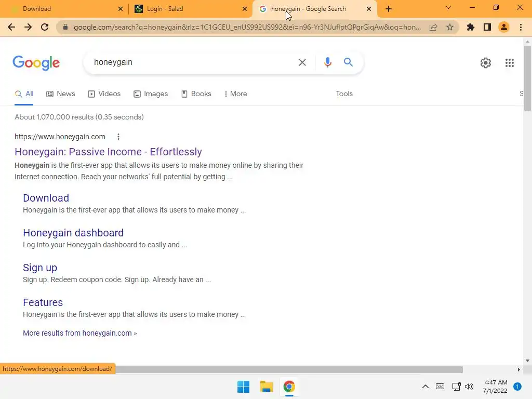Image resolution: width=532 pixels, height=399 pixels.
Task: Open Chrome side panel icon
Action: click(487, 27)
